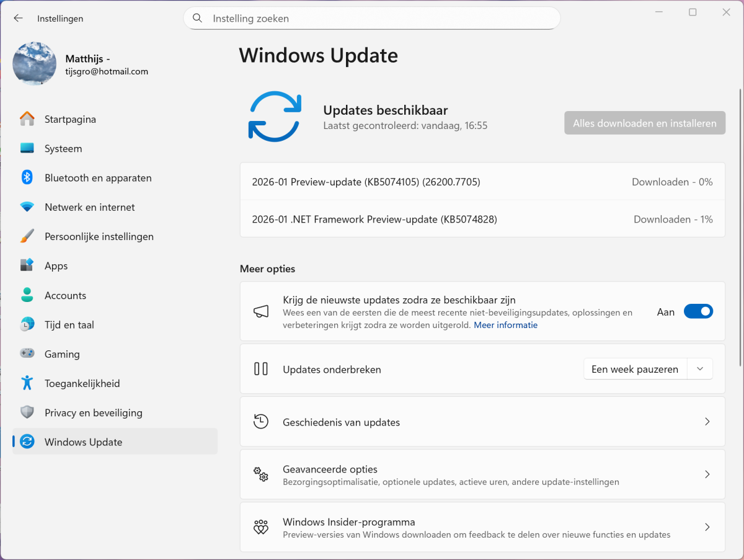Screen dimensions: 744x560
Task: Click the Gaming controller icon
Action: tap(27, 353)
